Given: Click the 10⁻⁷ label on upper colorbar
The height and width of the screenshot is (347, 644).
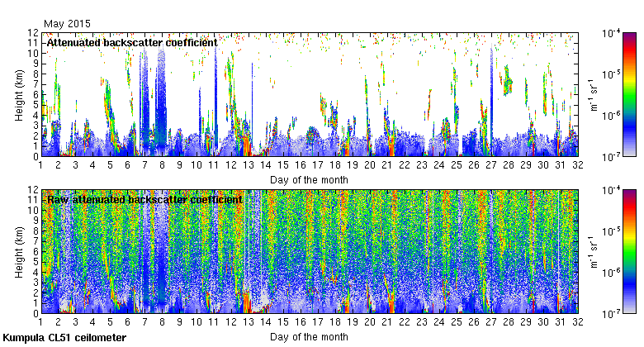Looking at the screenshot, I should click(x=611, y=157).
